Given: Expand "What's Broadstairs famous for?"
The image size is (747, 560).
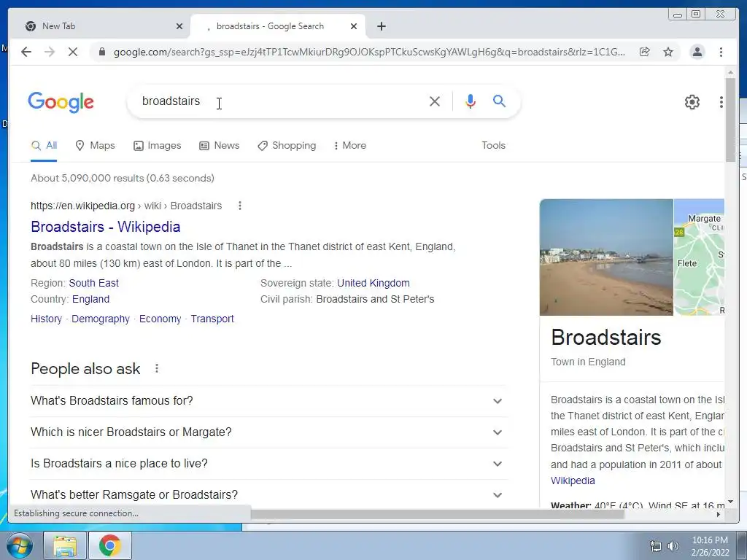Looking at the screenshot, I should [268, 401].
